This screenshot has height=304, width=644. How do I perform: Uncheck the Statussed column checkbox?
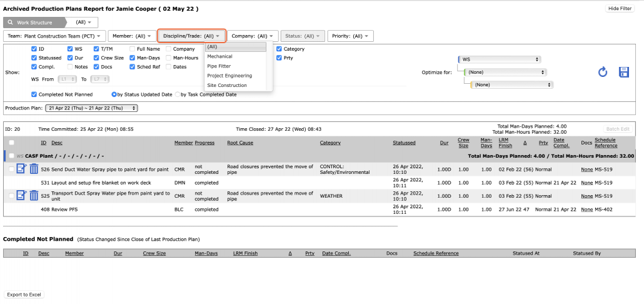(34, 58)
